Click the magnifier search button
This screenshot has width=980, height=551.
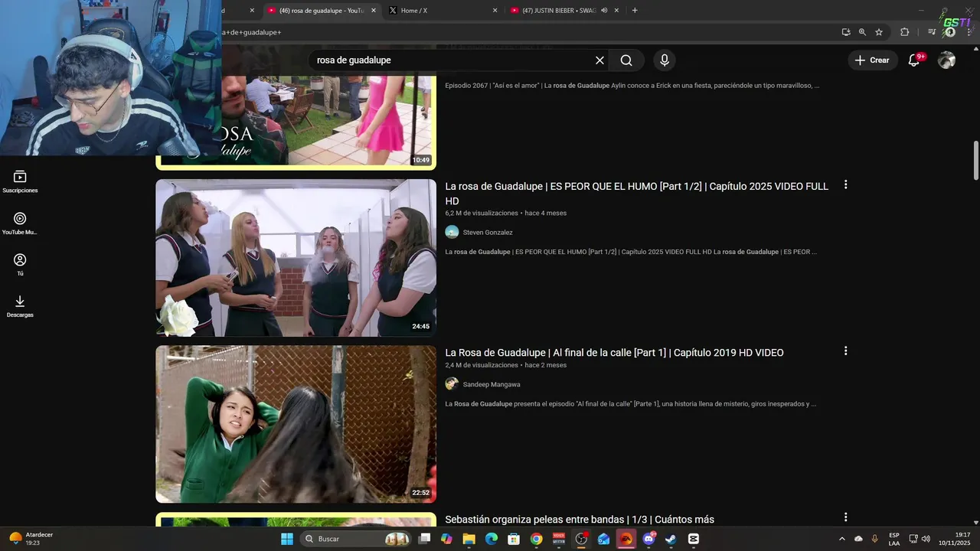[626, 60]
